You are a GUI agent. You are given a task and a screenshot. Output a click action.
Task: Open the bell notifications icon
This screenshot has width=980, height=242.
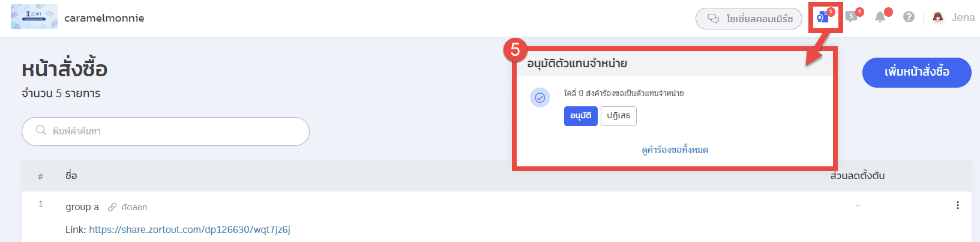(x=880, y=17)
